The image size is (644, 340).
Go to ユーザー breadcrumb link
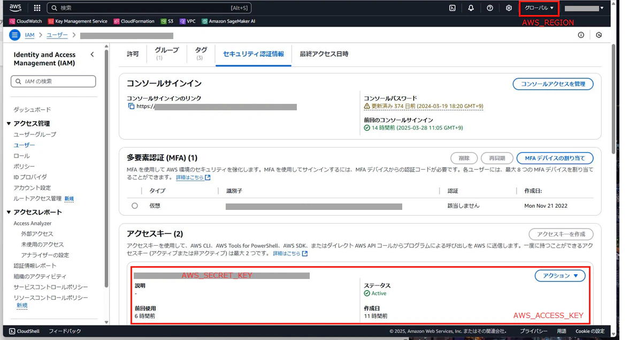pyautogui.click(x=57, y=35)
